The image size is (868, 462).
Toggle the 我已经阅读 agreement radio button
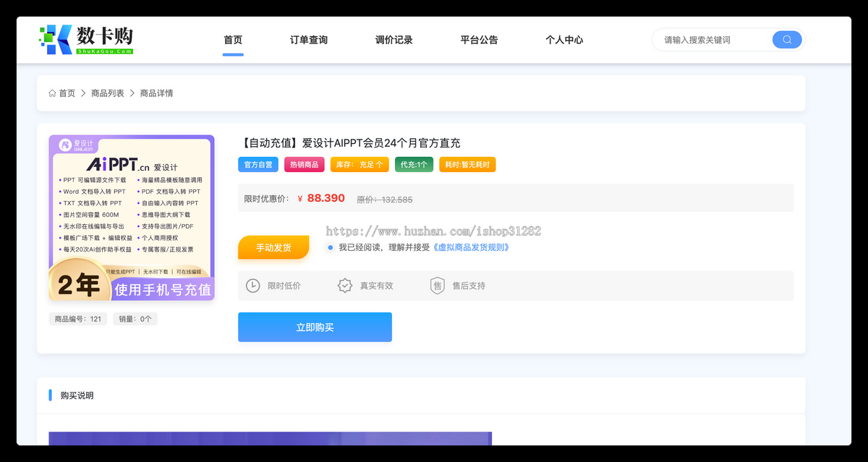click(x=331, y=247)
